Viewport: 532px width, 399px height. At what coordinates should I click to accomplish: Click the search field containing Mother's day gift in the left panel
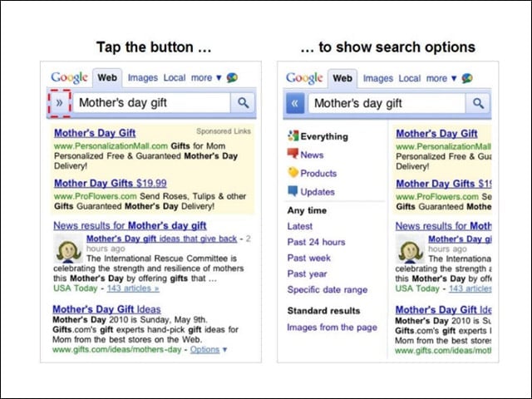click(x=151, y=102)
